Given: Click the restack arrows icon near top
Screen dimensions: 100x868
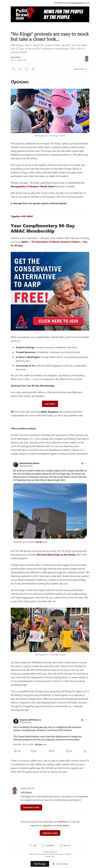Looking at the screenshot, I should tap(33, 69).
